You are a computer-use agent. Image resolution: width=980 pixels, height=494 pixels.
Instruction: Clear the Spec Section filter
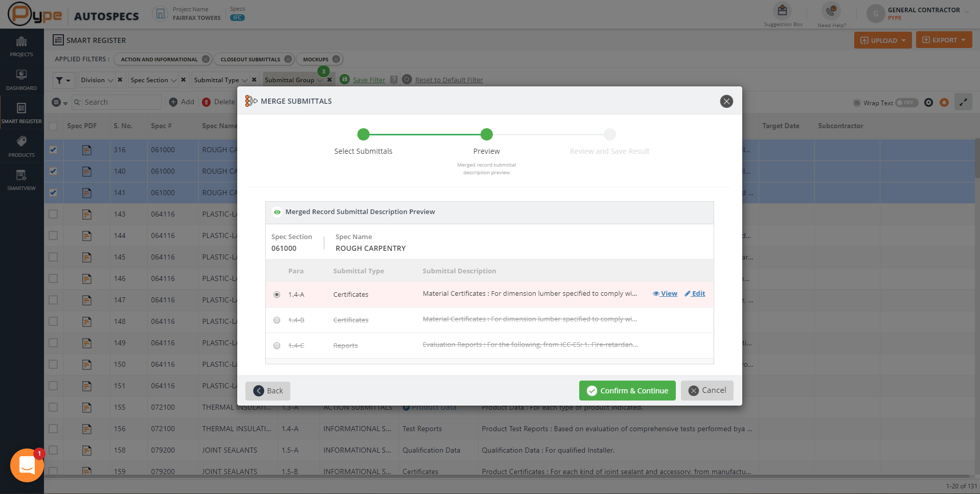[x=183, y=80]
